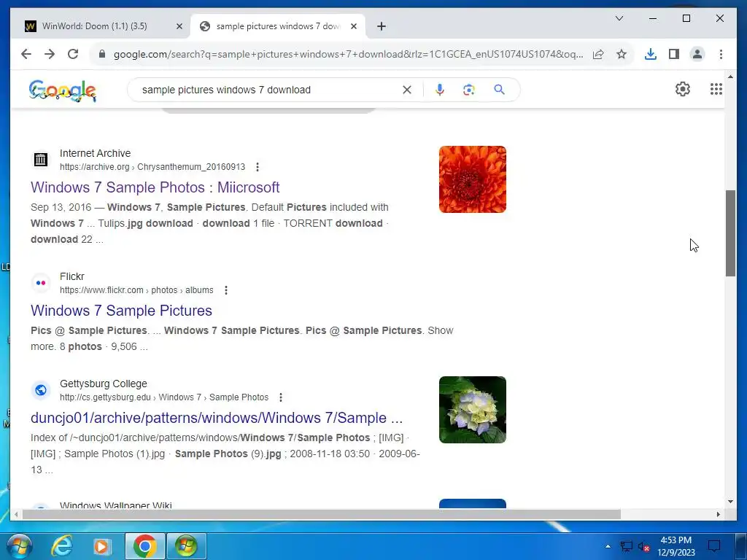
Task: Open the network tray icon
Action: [626, 546]
